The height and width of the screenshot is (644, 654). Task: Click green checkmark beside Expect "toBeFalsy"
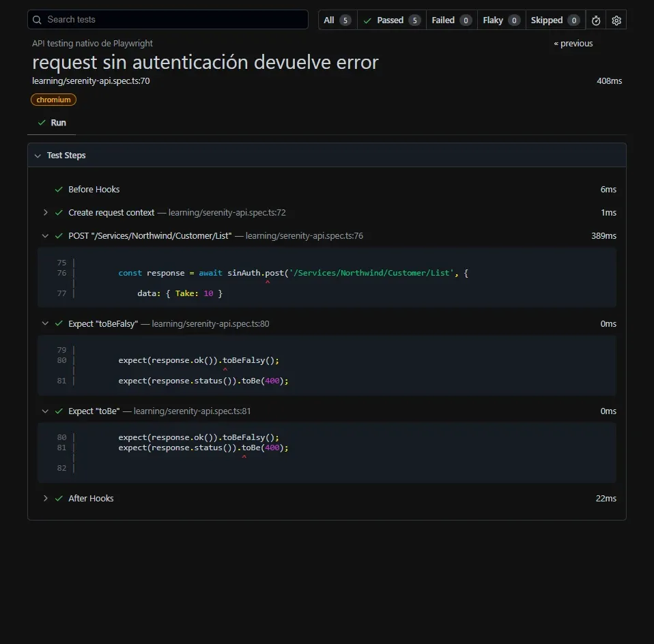(x=59, y=323)
